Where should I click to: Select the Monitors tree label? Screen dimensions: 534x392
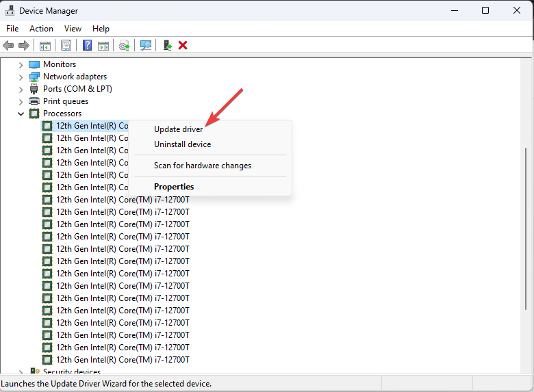pyautogui.click(x=60, y=64)
